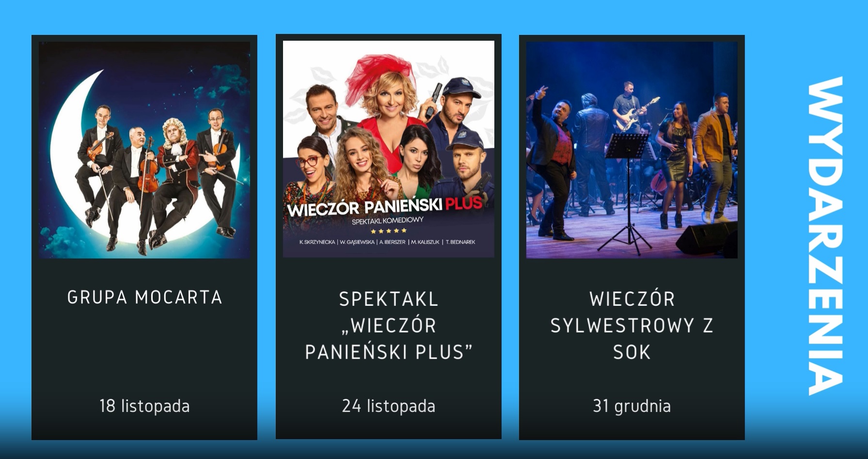Click the red PLUS word on poster
The height and width of the screenshot is (459, 868).
point(464,203)
